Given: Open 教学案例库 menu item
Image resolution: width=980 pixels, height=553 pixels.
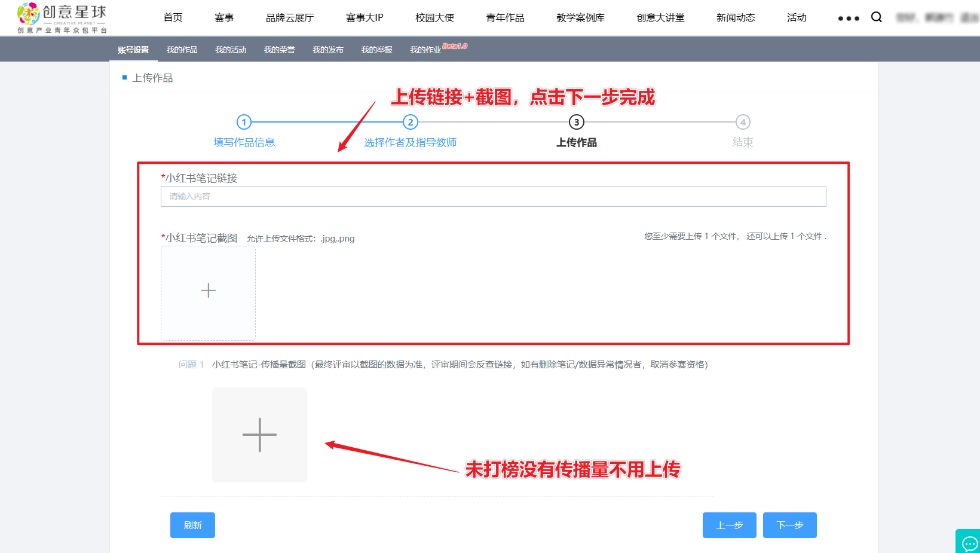Looking at the screenshot, I should tap(580, 18).
